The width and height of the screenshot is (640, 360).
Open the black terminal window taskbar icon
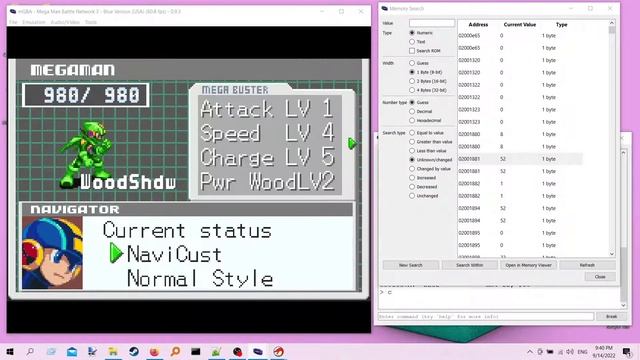pyautogui.click(x=196, y=351)
